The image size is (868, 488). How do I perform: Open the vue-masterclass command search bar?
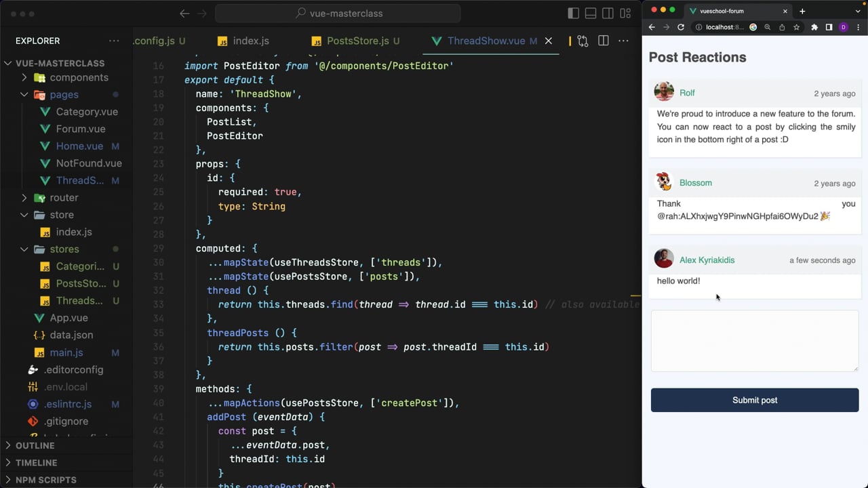point(338,14)
